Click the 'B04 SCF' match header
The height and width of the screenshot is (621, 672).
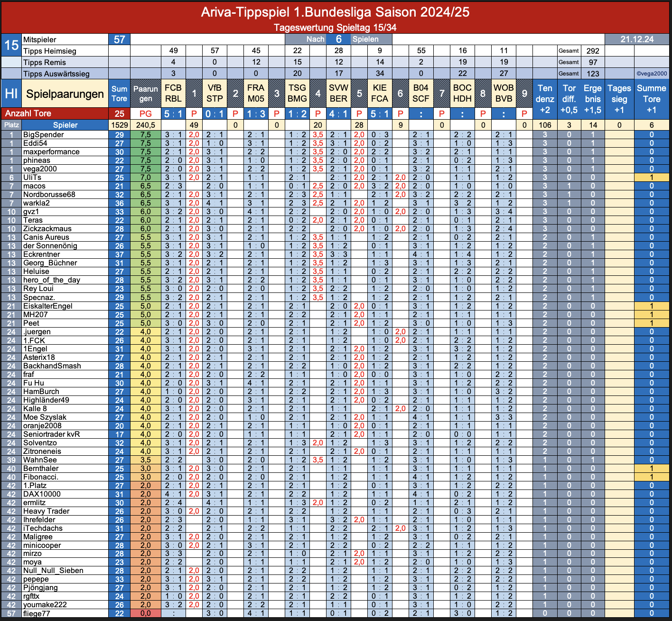[421, 94]
